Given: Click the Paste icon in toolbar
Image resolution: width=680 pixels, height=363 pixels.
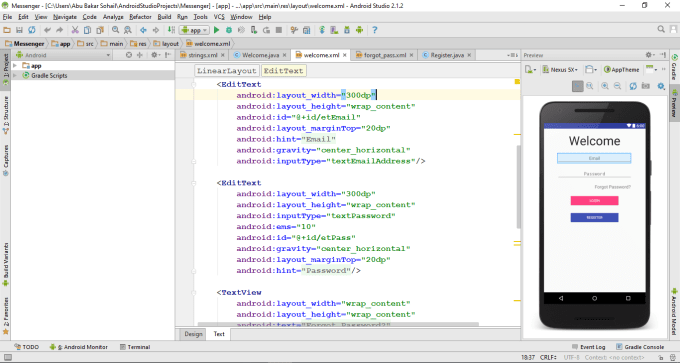Looking at the screenshot, I should pyautogui.click(x=100, y=30).
